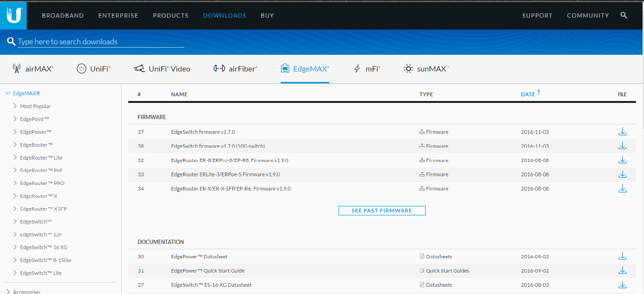Click the airMAX antenna icon
Viewport: 644px width, 294px height.
pyautogui.click(x=17, y=69)
